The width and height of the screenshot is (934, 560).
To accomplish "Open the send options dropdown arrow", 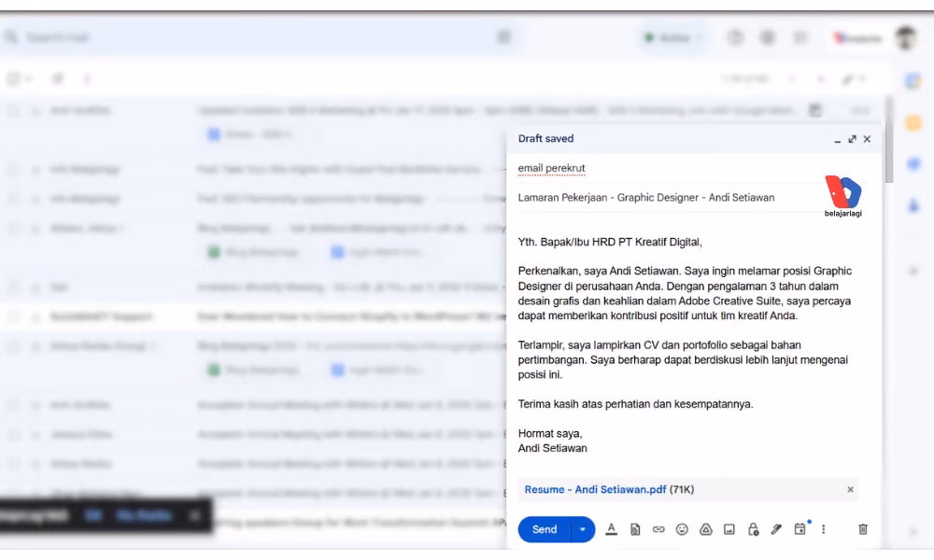I will pyautogui.click(x=583, y=529).
